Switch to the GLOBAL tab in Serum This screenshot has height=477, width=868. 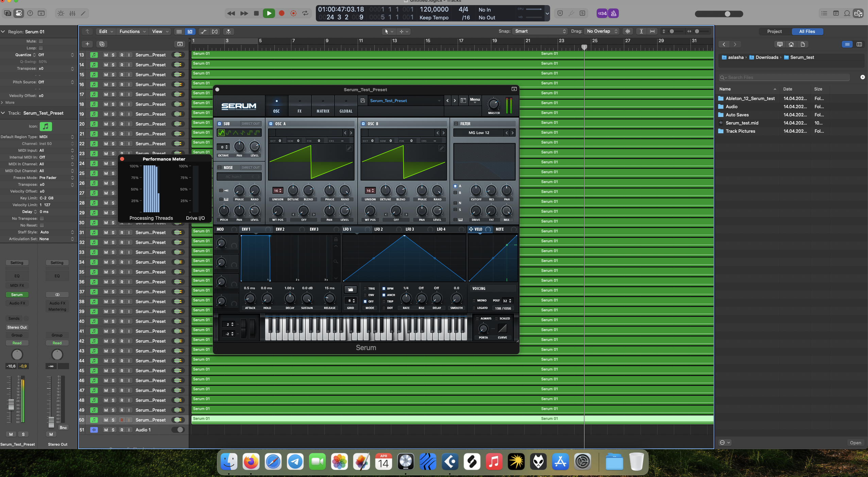pyautogui.click(x=346, y=106)
